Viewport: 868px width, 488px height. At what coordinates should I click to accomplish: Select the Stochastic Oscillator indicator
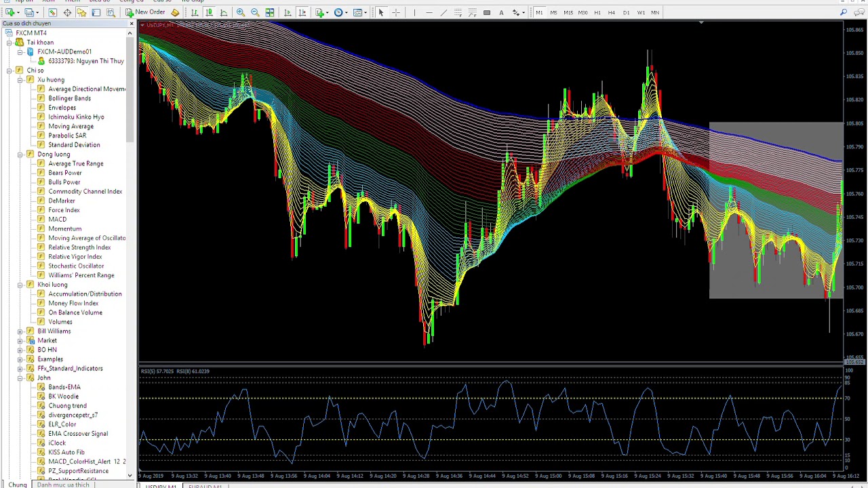click(76, 266)
